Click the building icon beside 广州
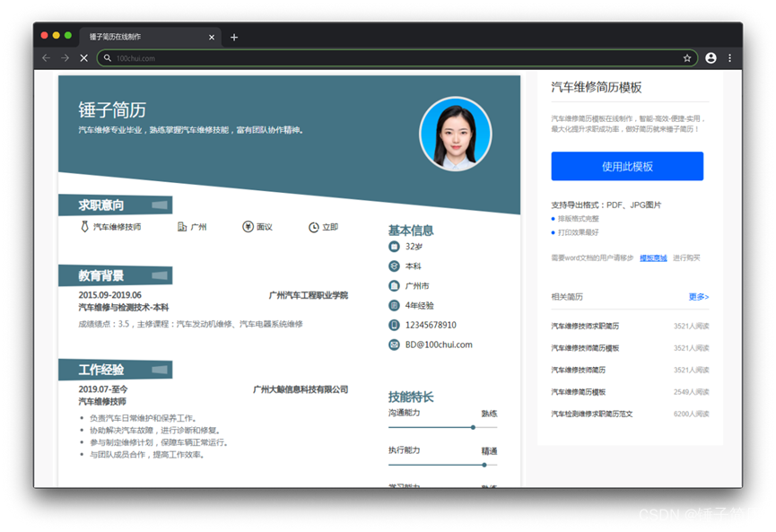The height and width of the screenshot is (532, 776). tap(182, 227)
